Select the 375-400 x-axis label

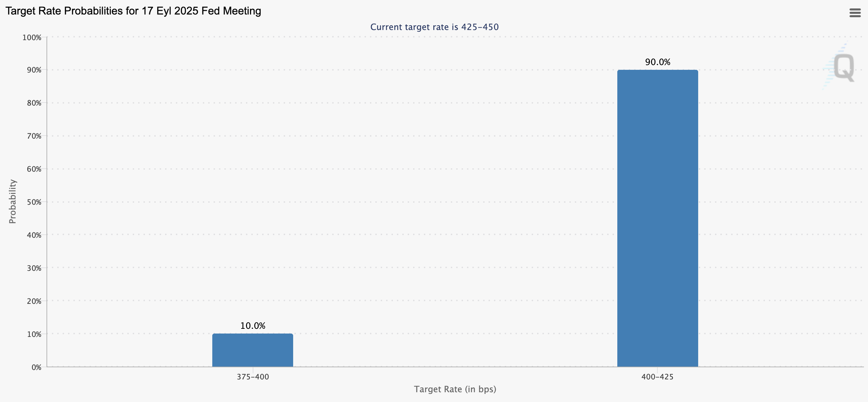point(253,377)
